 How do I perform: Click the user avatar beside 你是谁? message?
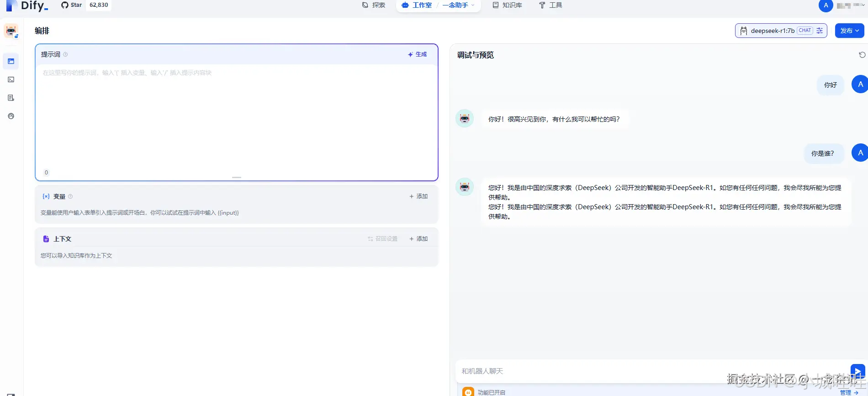860,153
